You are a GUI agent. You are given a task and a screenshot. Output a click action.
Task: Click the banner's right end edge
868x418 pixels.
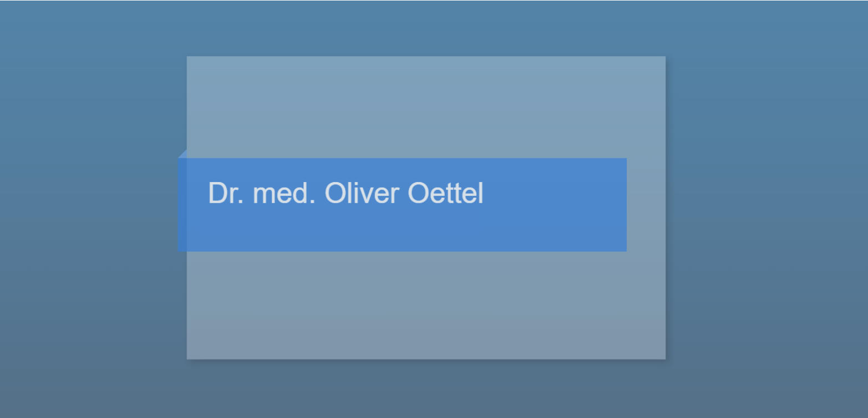click(x=626, y=205)
